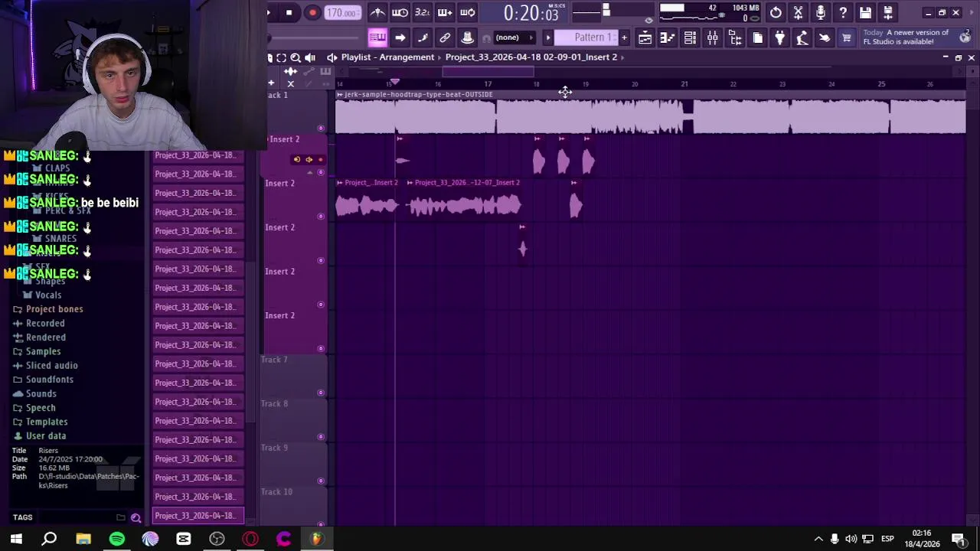Open the (none) snap selector dropdown
This screenshot has width=980, height=551.
[513, 37]
